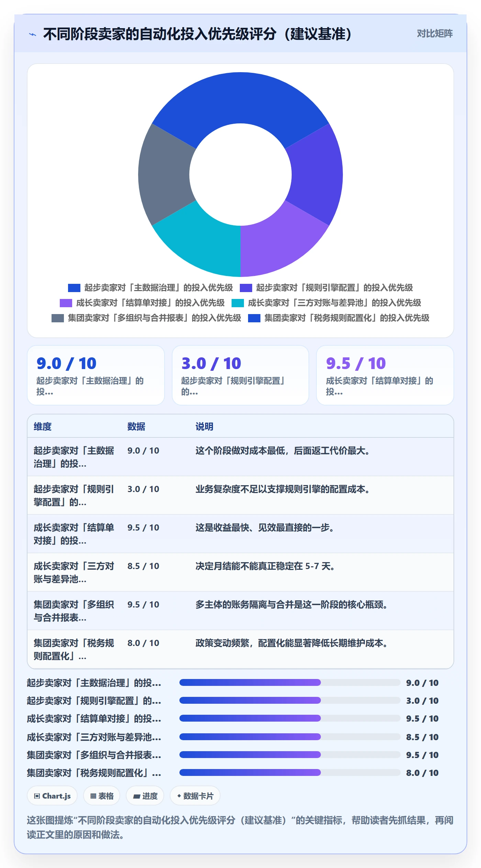Click the 说明 column header
Image resolution: width=481 pixels, height=868 pixels.
point(204,426)
